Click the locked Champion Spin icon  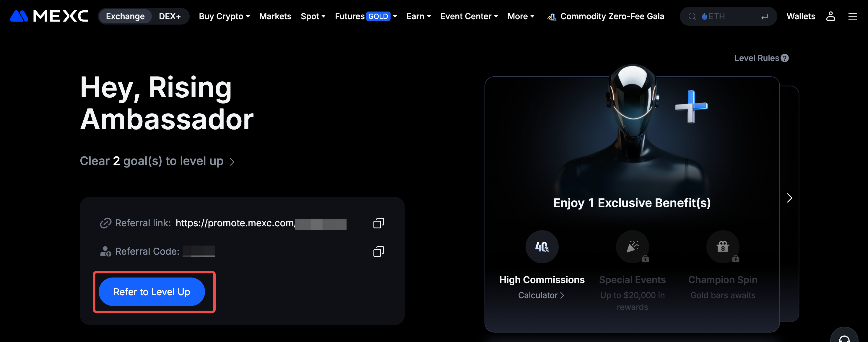(x=722, y=246)
